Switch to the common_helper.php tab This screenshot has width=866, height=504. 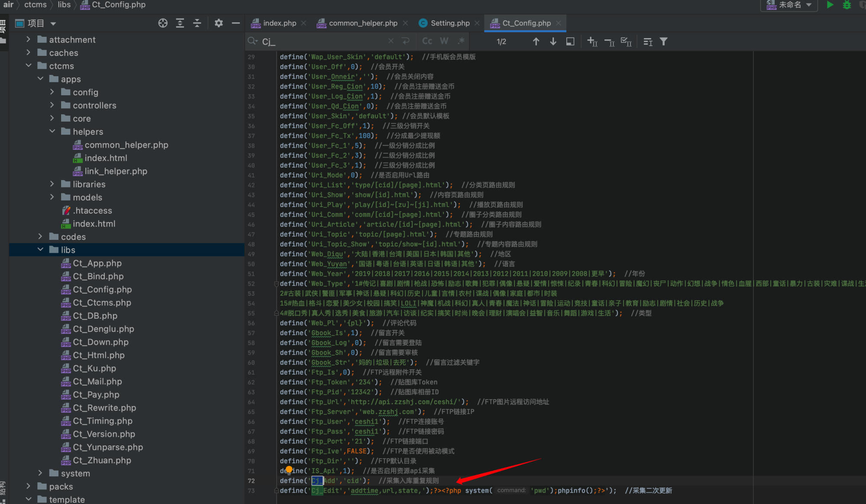click(363, 23)
